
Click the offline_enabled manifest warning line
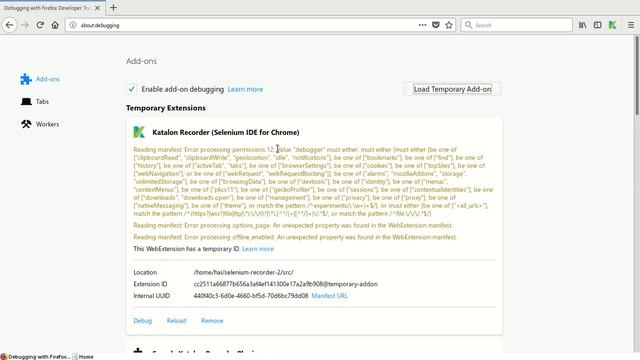(295, 237)
